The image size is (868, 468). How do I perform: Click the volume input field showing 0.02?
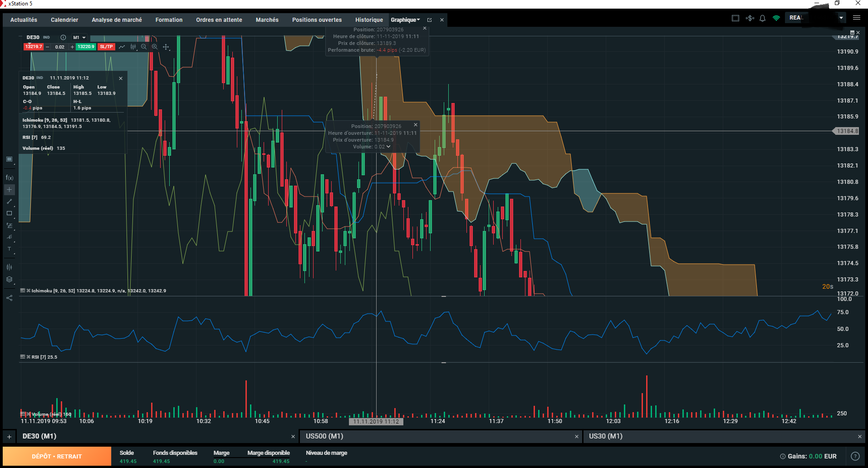[x=60, y=47]
